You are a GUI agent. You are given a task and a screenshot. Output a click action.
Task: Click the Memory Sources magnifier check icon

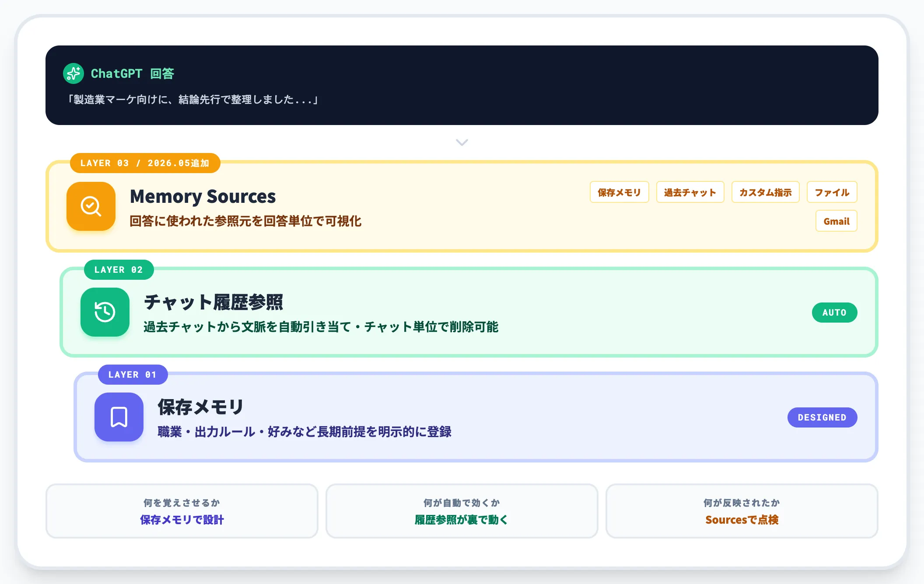[91, 206]
